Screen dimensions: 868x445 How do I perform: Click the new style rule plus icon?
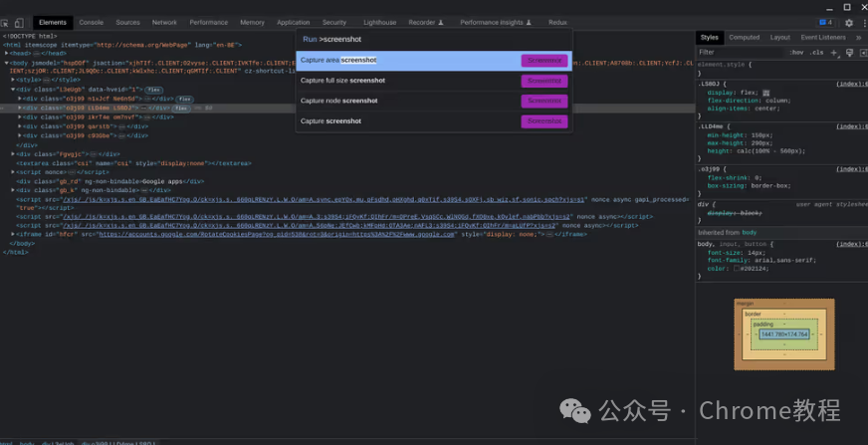coord(834,53)
